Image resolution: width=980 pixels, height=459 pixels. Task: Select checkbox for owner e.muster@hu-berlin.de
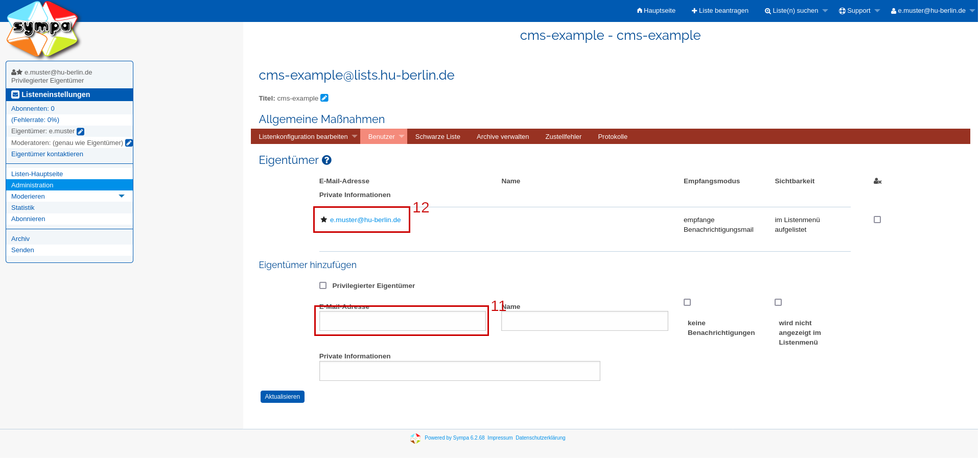click(x=877, y=220)
